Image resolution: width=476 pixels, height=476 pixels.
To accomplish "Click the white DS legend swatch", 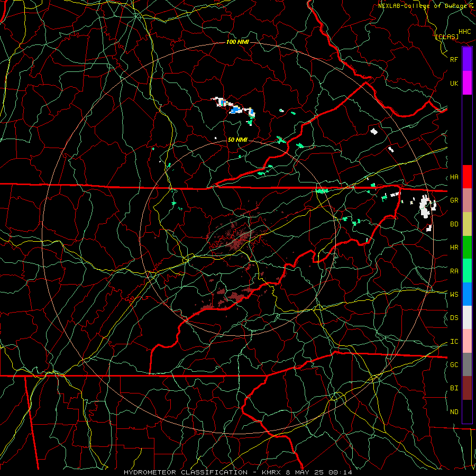I will 467,317.
